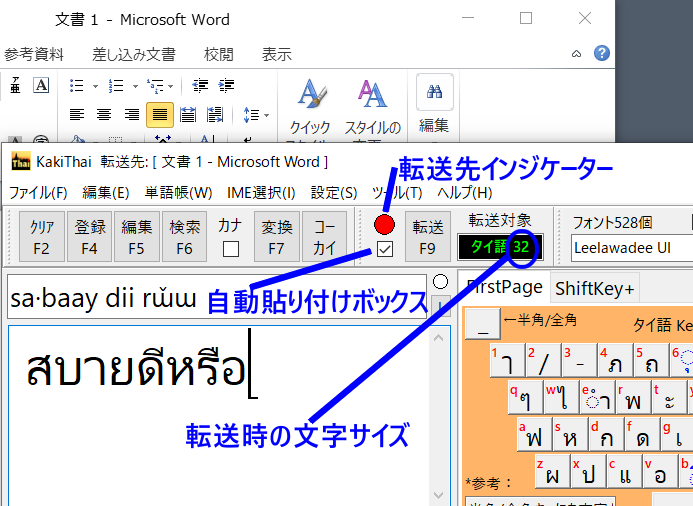693x506 pixels.
Task: Open 参考資料 ribbon tab
Action: 34,54
